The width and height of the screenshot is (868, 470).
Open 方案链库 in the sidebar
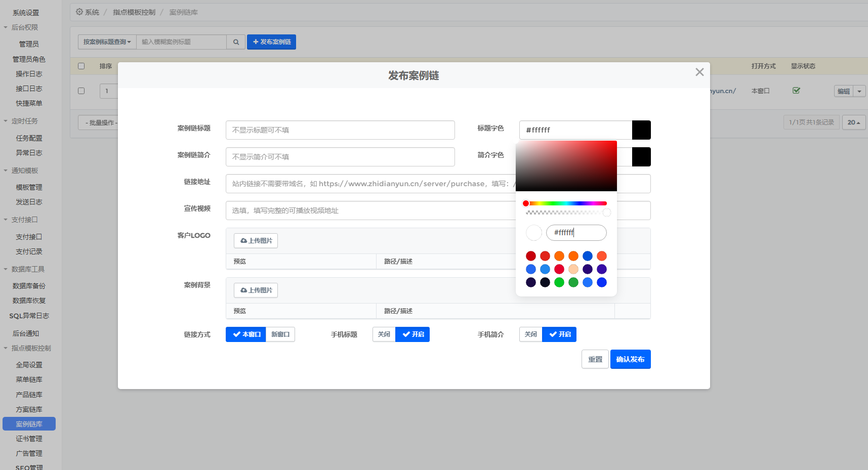29,409
